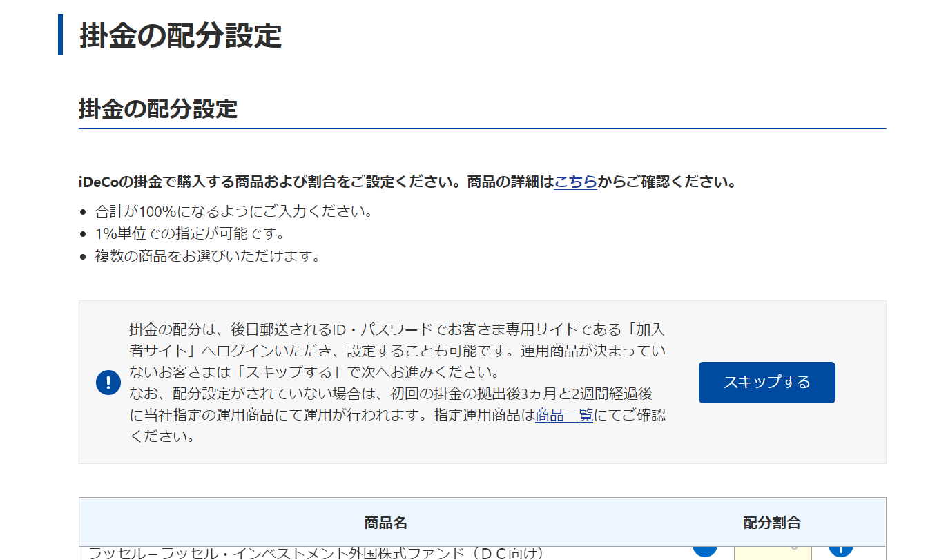Click the underlined 掛金の配分設定 section heading
937x560 pixels.
(x=157, y=109)
